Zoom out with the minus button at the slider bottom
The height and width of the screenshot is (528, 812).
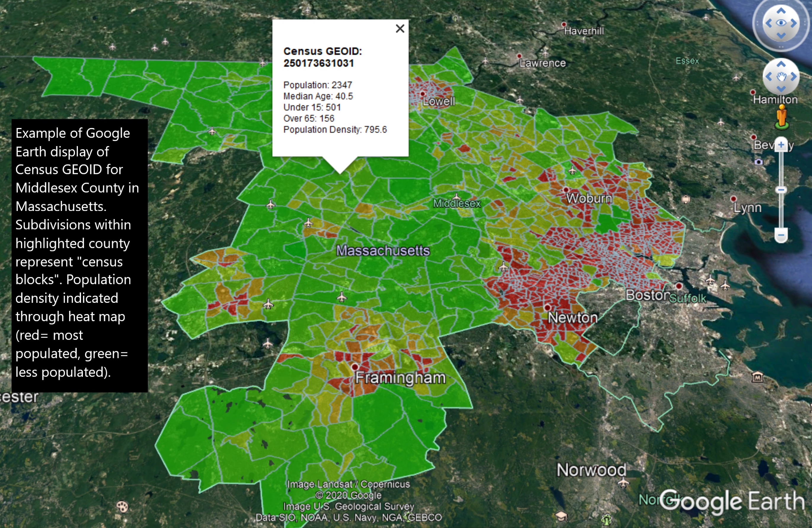(x=781, y=235)
